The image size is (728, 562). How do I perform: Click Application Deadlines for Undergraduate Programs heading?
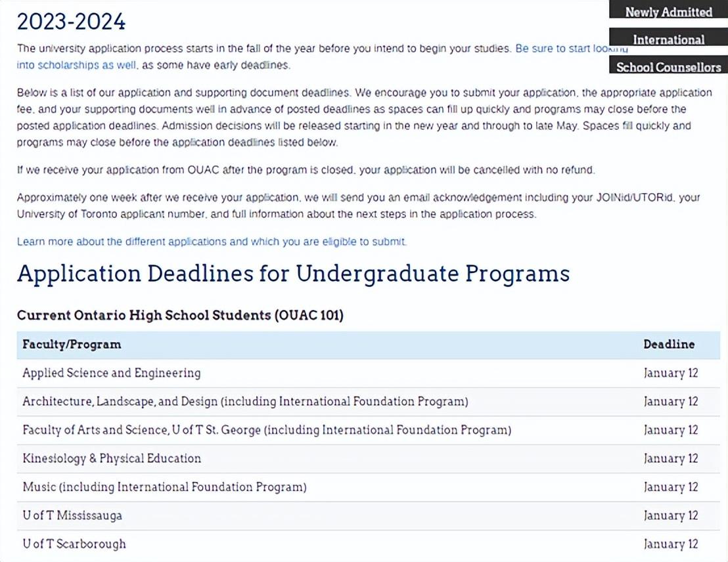[293, 273]
